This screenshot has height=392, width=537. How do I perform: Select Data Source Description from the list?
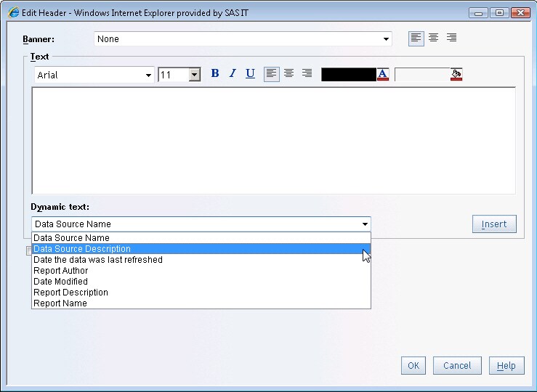point(82,249)
